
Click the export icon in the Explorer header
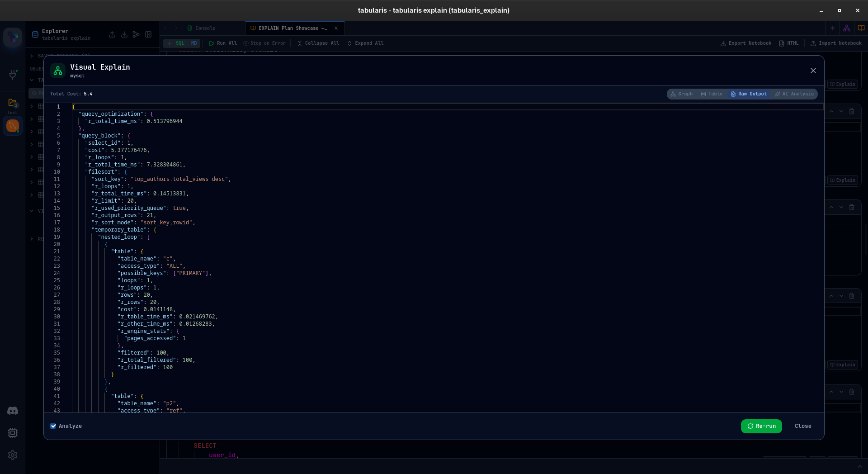click(112, 34)
